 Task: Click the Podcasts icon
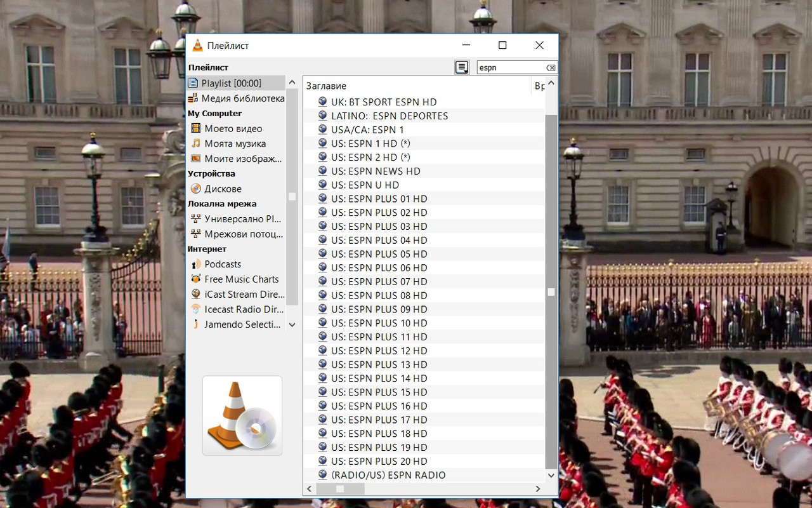(x=196, y=264)
